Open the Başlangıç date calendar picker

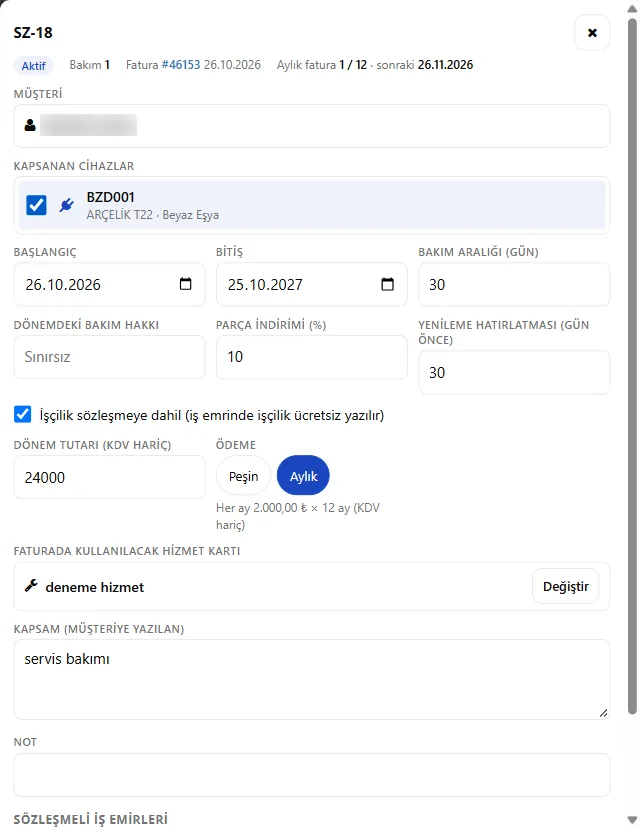[x=185, y=284]
